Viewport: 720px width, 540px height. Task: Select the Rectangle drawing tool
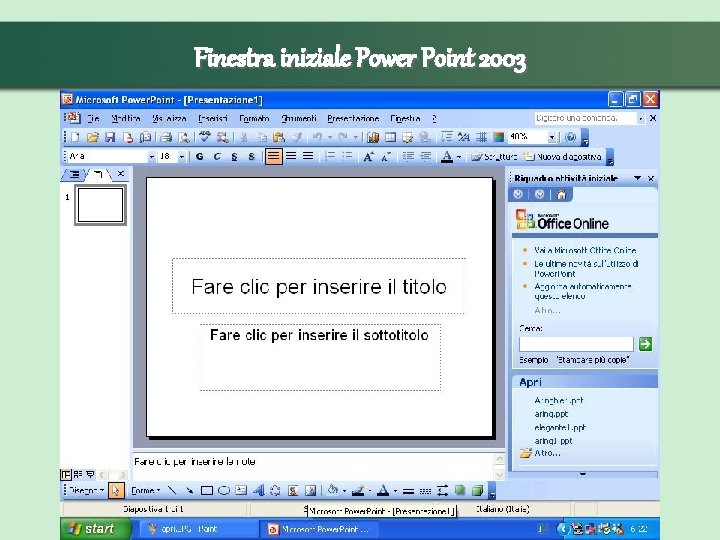[207, 490]
